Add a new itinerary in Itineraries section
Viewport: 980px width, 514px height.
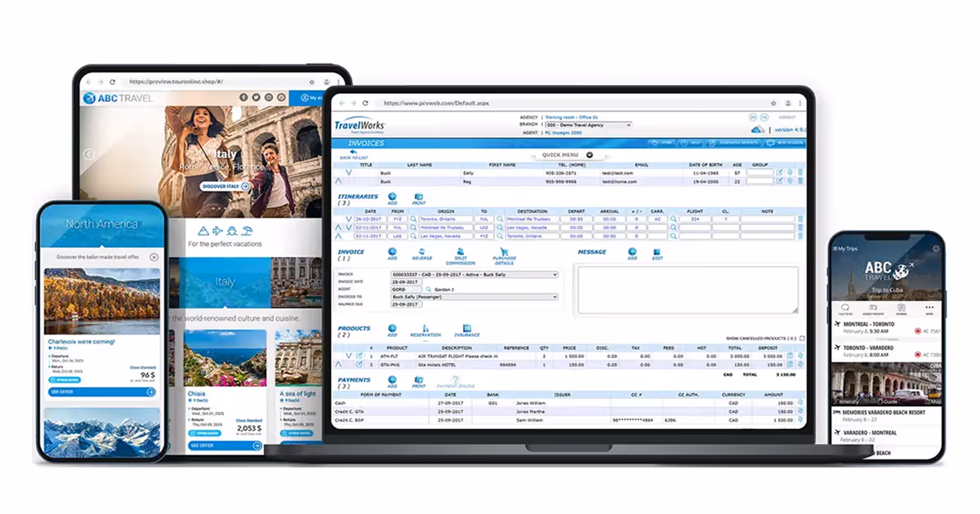tap(392, 198)
